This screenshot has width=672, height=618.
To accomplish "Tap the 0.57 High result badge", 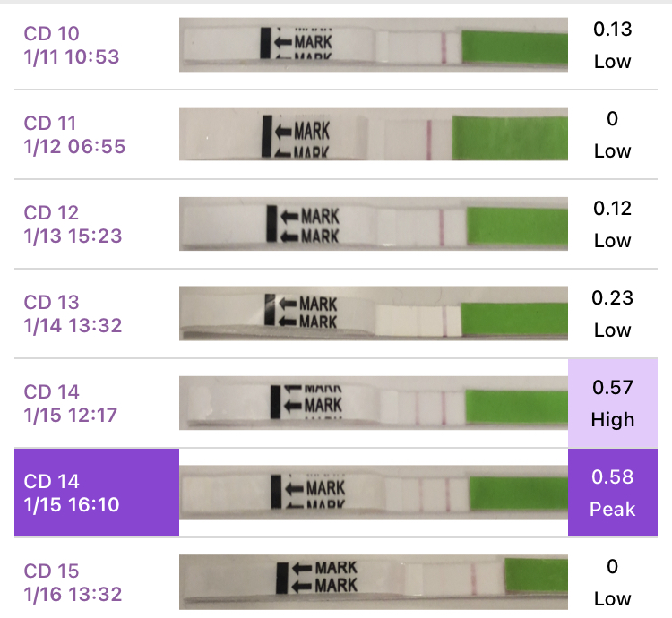I will click(x=613, y=404).
